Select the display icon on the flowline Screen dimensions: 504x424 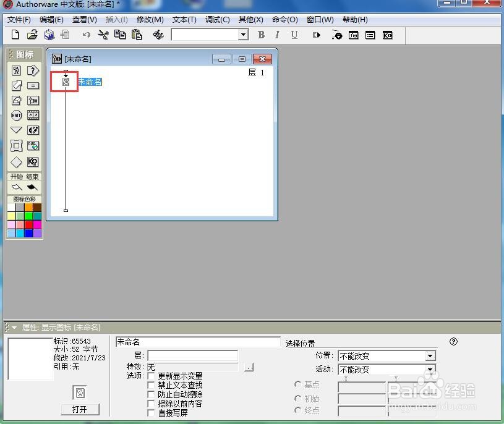pos(66,82)
